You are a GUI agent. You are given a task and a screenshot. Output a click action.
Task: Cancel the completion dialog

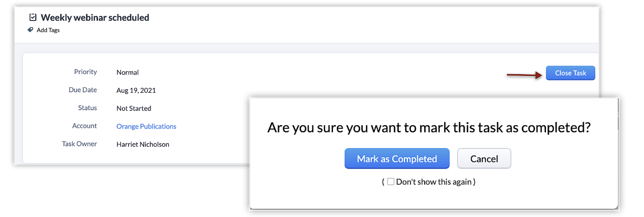click(484, 159)
